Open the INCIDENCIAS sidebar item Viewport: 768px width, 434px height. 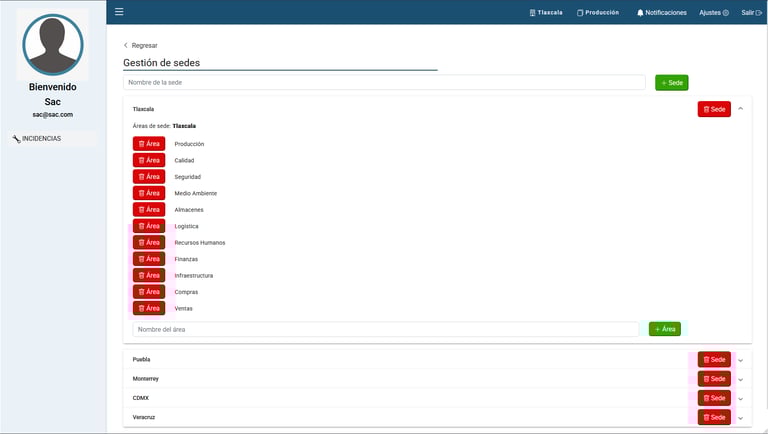click(52, 139)
